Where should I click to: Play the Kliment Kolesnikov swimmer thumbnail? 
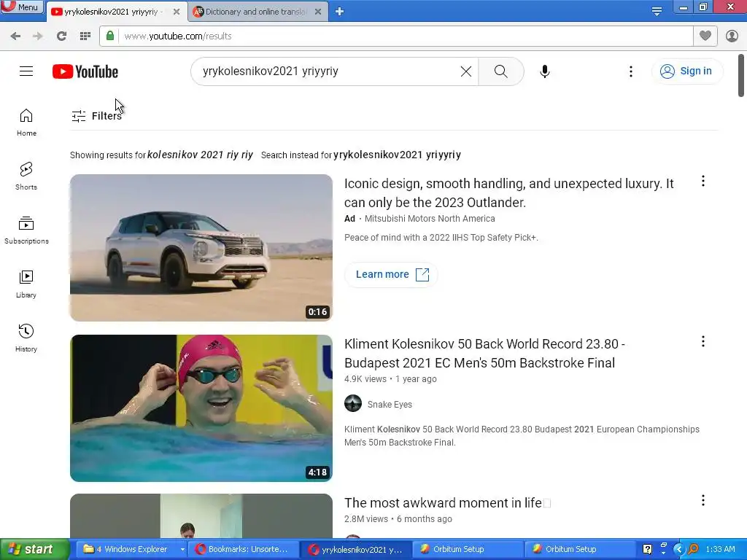[x=201, y=408]
